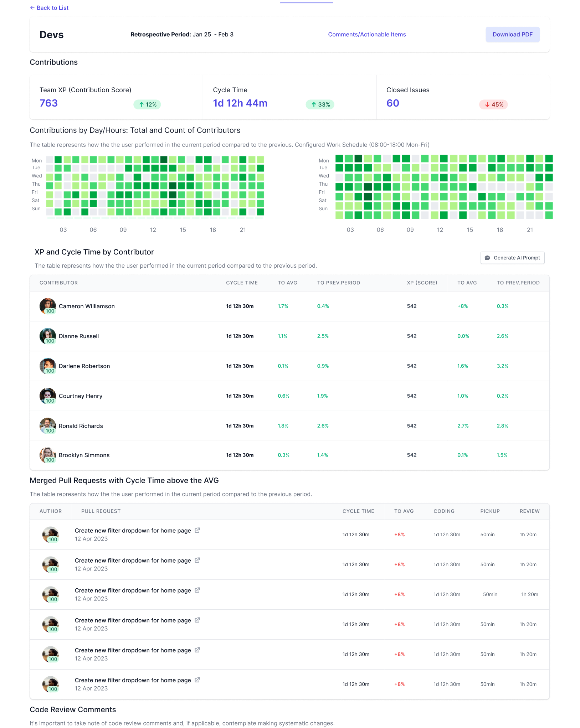Click the upward trend arrow on Team XP badge
Image resolution: width=580 pixels, height=728 pixels.
(141, 104)
